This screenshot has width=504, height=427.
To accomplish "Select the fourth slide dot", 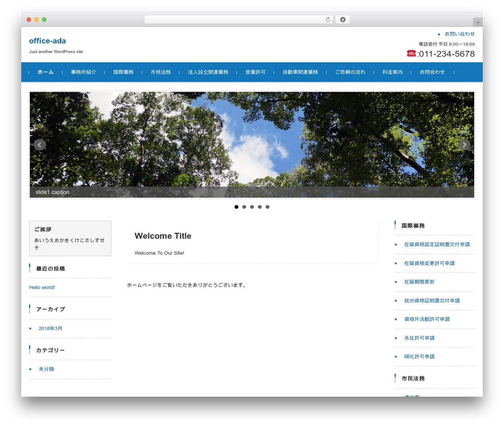I will (x=259, y=207).
